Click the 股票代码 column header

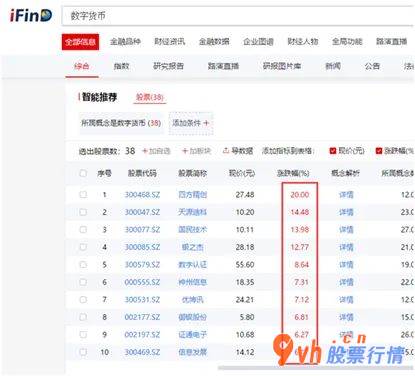tap(142, 173)
